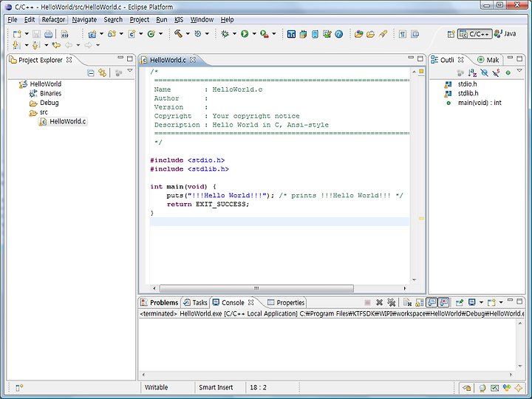Viewport: 532px width, 399px height.
Task: Switch to the Problems tab
Action: click(160, 302)
